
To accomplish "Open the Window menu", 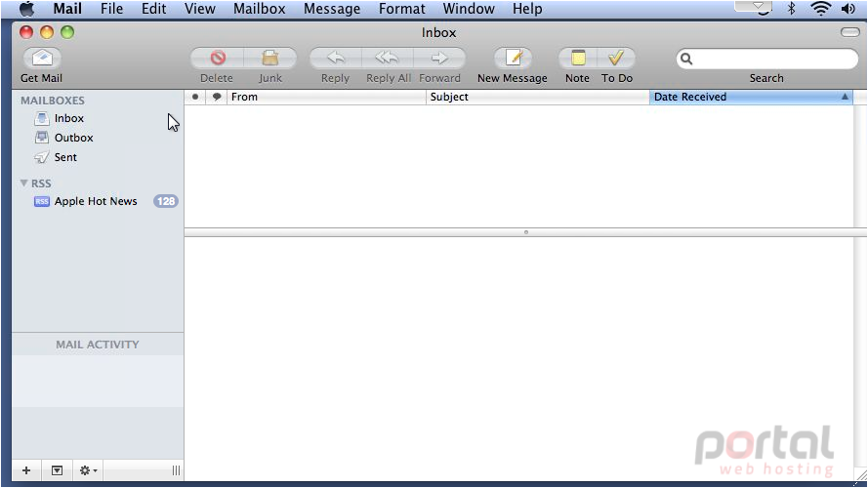I will (x=469, y=9).
